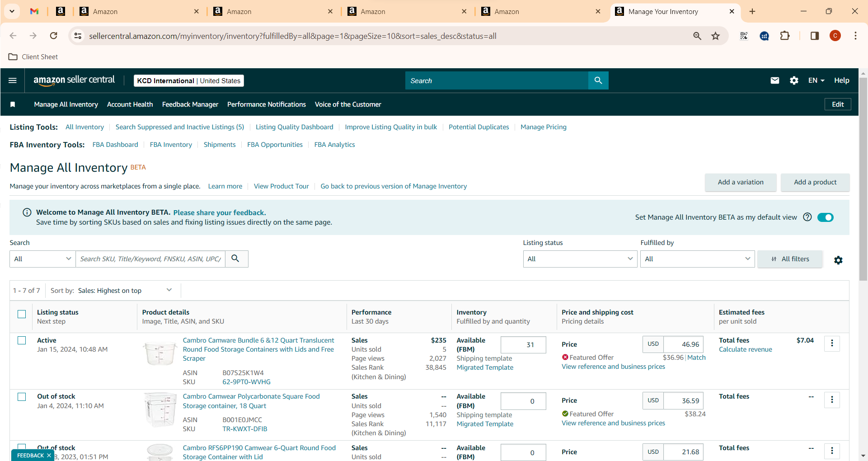868x461 pixels.
Task: Click the Add a variation button
Action: coord(741,182)
